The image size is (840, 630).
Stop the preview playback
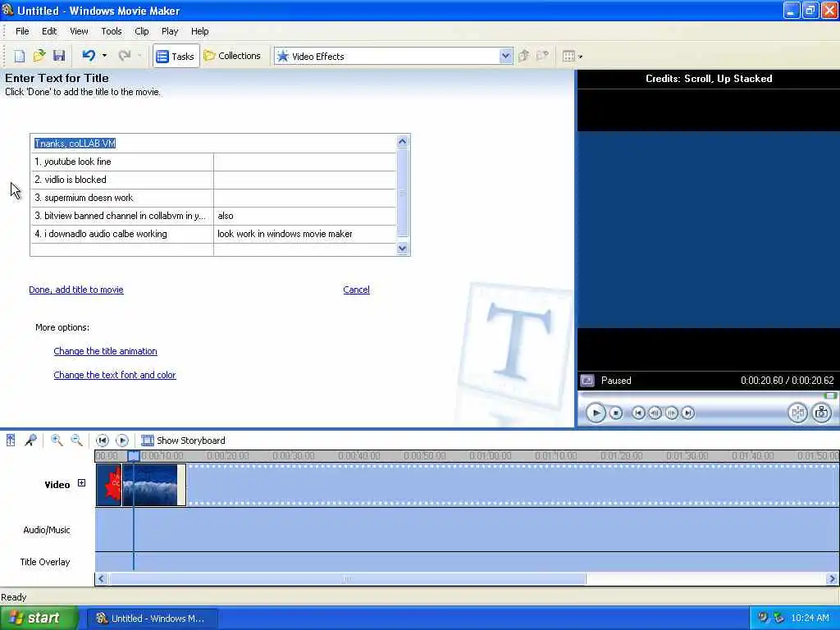click(616, 413)
